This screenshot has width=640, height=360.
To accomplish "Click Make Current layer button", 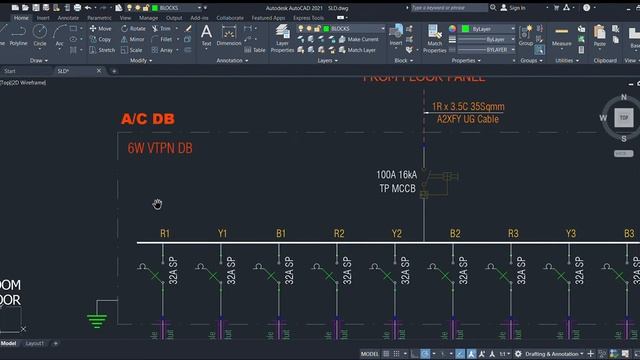I will tap(358, 39).
